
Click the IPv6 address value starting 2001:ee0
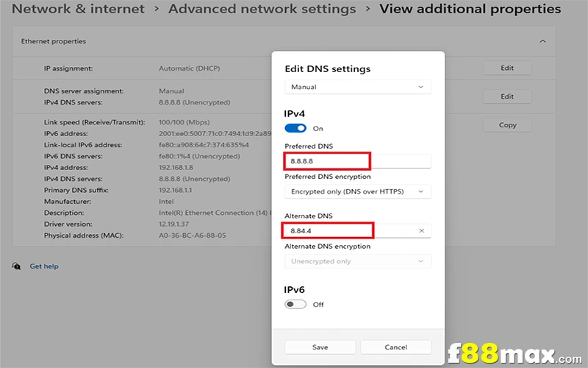(x=215, y=134)
